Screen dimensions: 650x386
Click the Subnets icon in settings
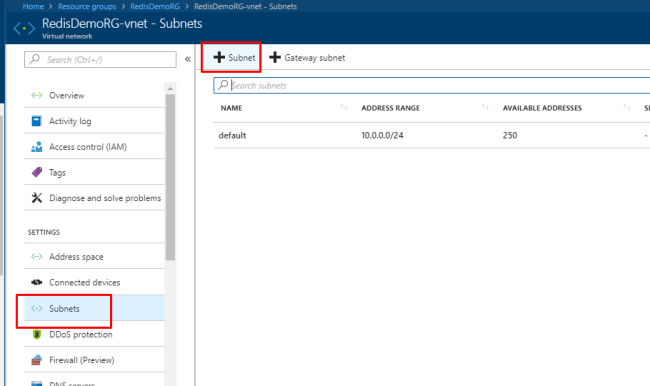tap(36, 308)
